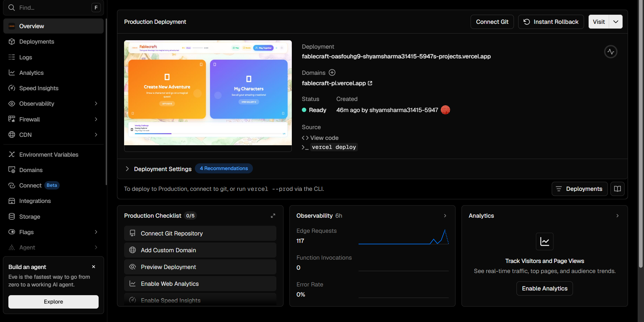Viewport: 644px width, 322px height.
Task: Visit the production deployment site
Action: coord(599,22)
